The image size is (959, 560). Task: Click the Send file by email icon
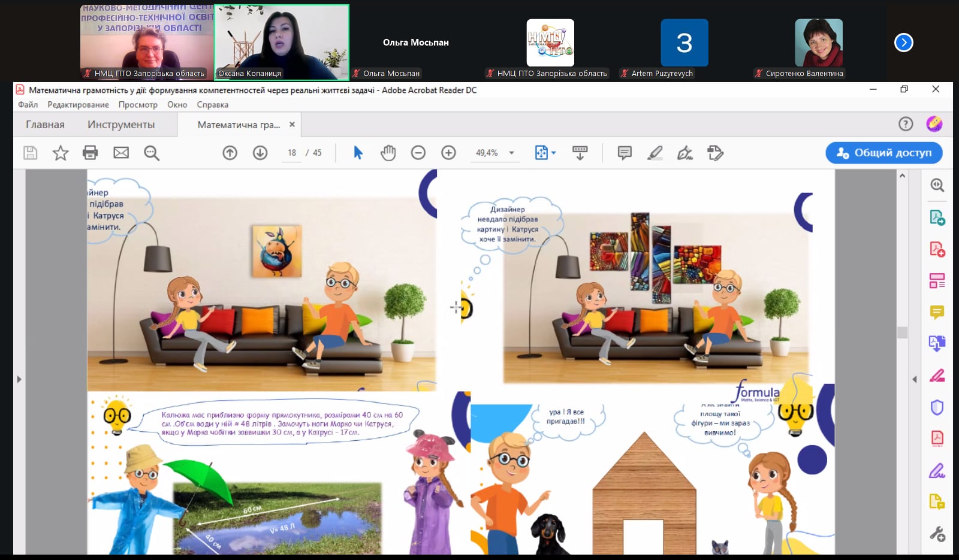pyautogui.click(x=121, y=153)
